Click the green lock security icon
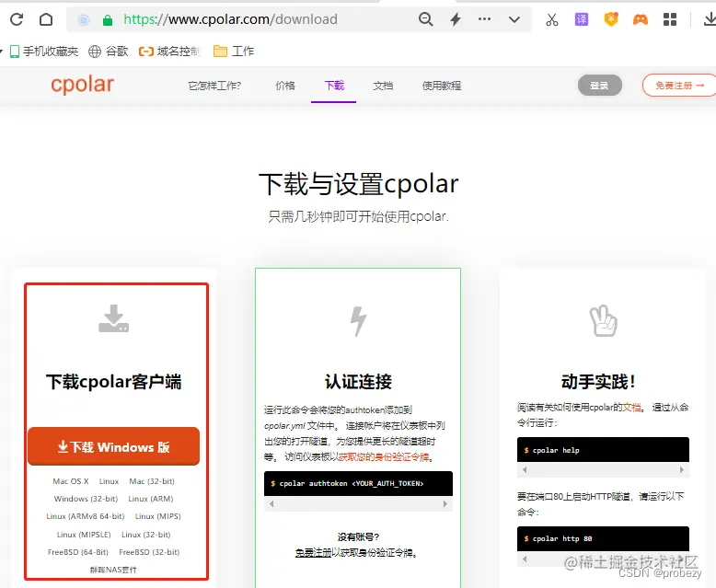Image resolution: width=716 pixels, height=588 pixels. coord(108,20)
